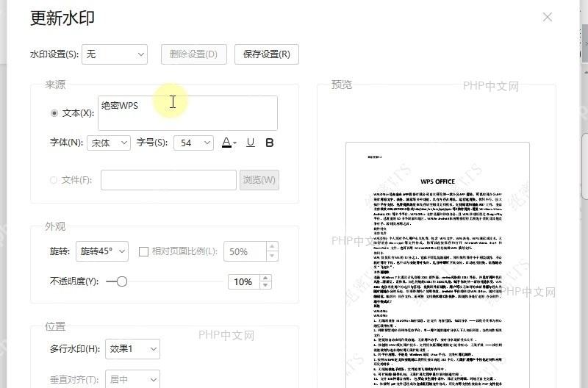Increase opacity percentage with up arrow

(265, 279)
